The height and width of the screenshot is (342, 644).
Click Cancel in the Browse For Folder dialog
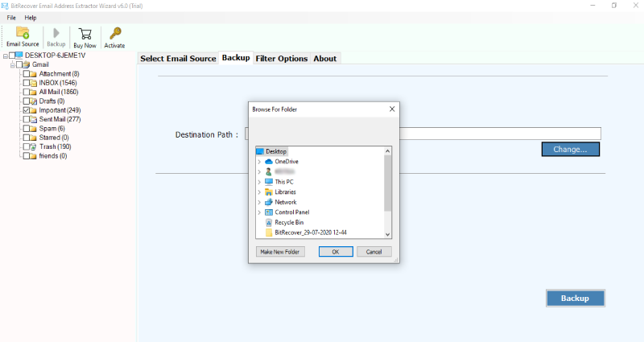[x=374, y=252]
